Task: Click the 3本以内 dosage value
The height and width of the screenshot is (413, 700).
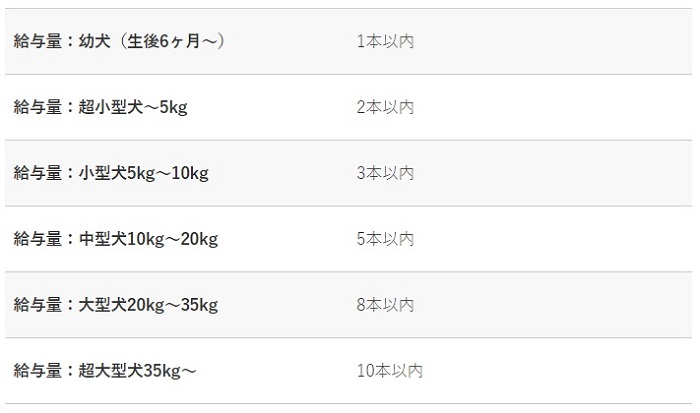Action: point(385,173)
